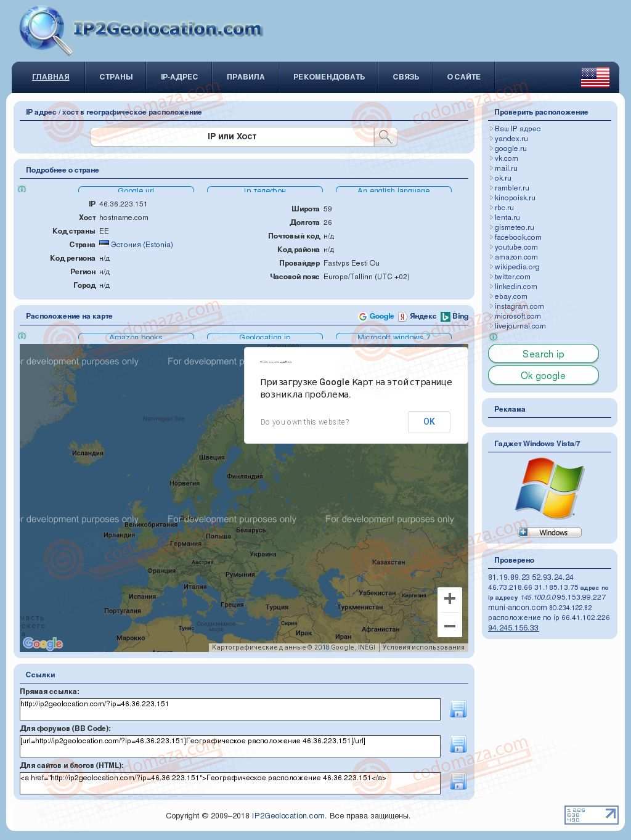Image resolution: width=631 pixels, height=840 pixels.
Task: Click the Geolocation ip ad link
Action: coord(265,337)
